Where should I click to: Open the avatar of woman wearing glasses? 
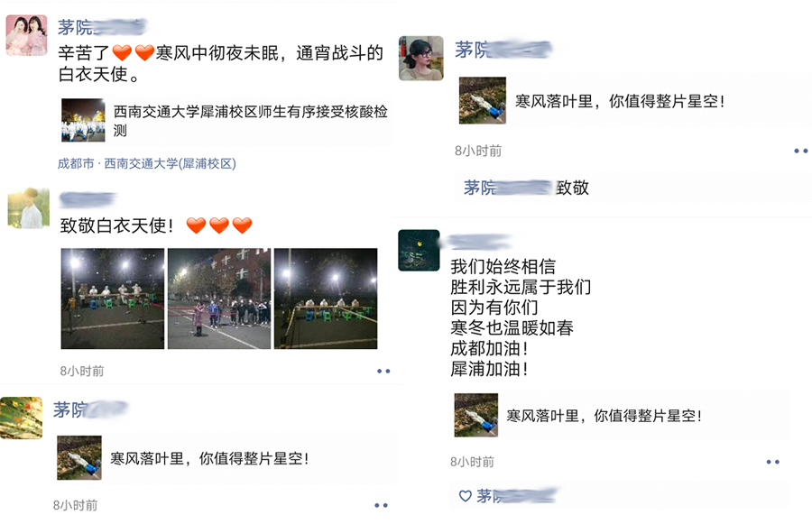(421, 58)
